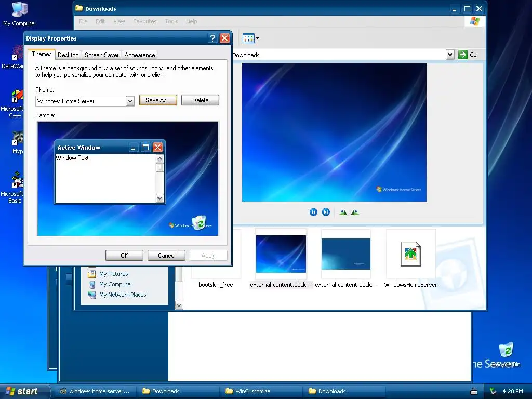Click the My Network Places icon

91,295
